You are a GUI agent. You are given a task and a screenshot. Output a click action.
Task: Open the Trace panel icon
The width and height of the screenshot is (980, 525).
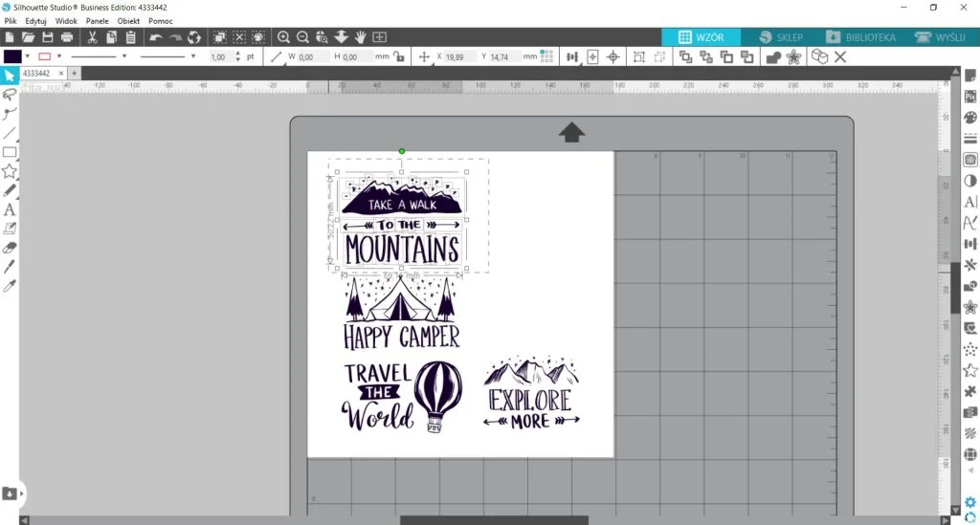click(x=970, y=160)
